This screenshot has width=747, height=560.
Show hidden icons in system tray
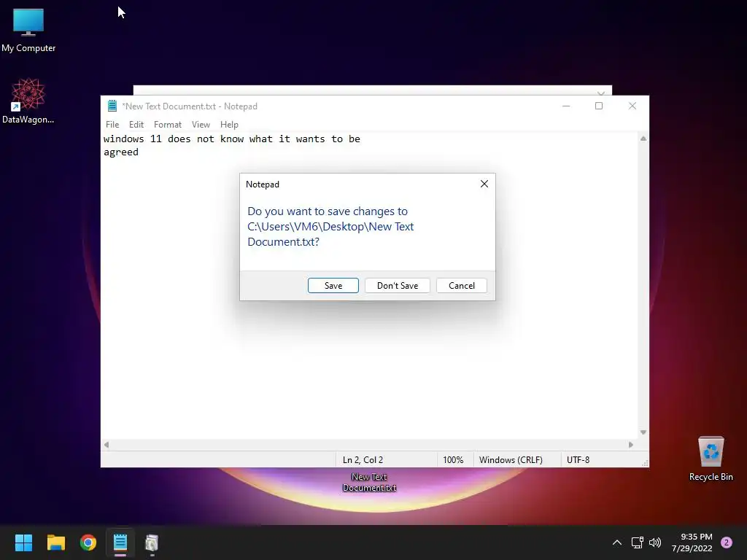click(617, 542)
